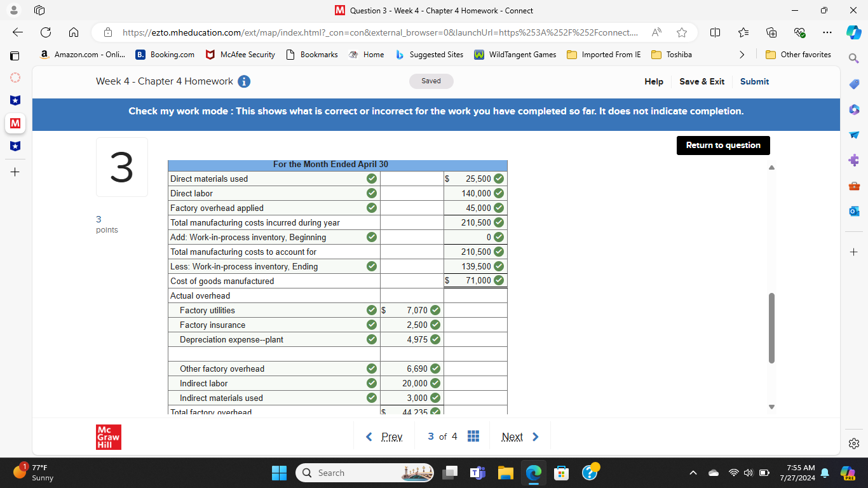
Task: Open the purple puzzle piece sidebar icon
Action: coord(854,161)
